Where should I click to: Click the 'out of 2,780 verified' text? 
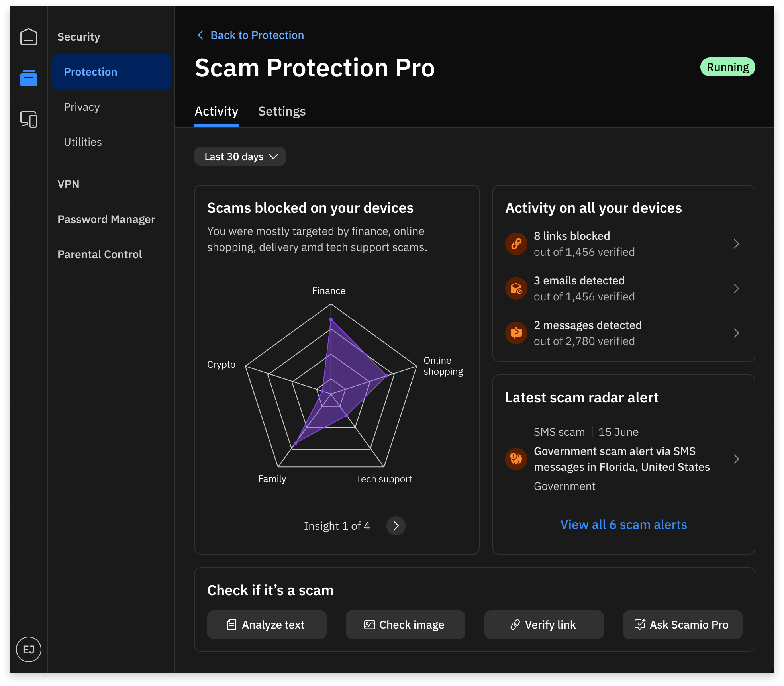pyautogui.click(x=584, y=341)
